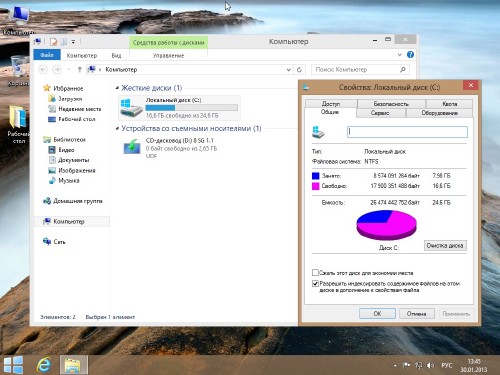The width and height of the screenshot is (500, 375).
Task: Click the up-arrow navigation icon
Action: click(x=79, y=70)
